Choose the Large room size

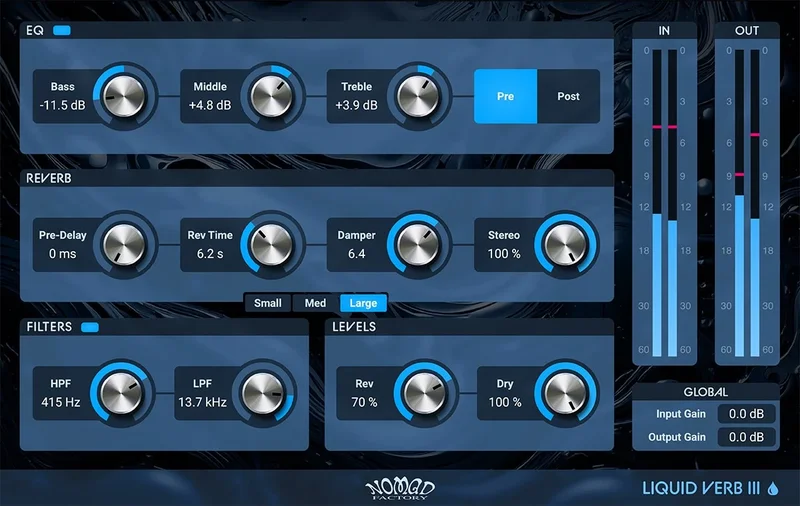(x=363, y=303)
